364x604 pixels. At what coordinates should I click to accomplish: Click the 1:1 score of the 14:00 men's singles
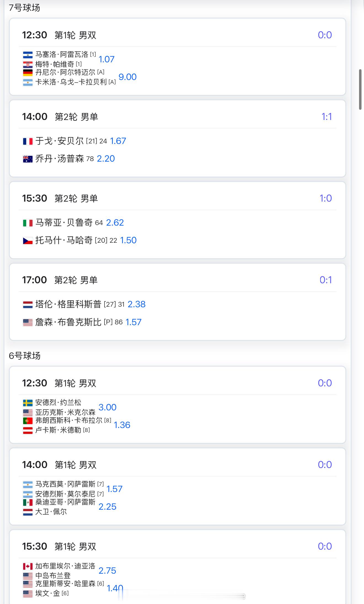[x=326, y=117]
